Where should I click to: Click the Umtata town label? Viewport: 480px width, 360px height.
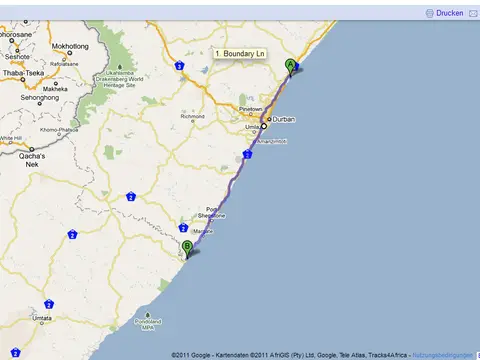pos(42,318)
